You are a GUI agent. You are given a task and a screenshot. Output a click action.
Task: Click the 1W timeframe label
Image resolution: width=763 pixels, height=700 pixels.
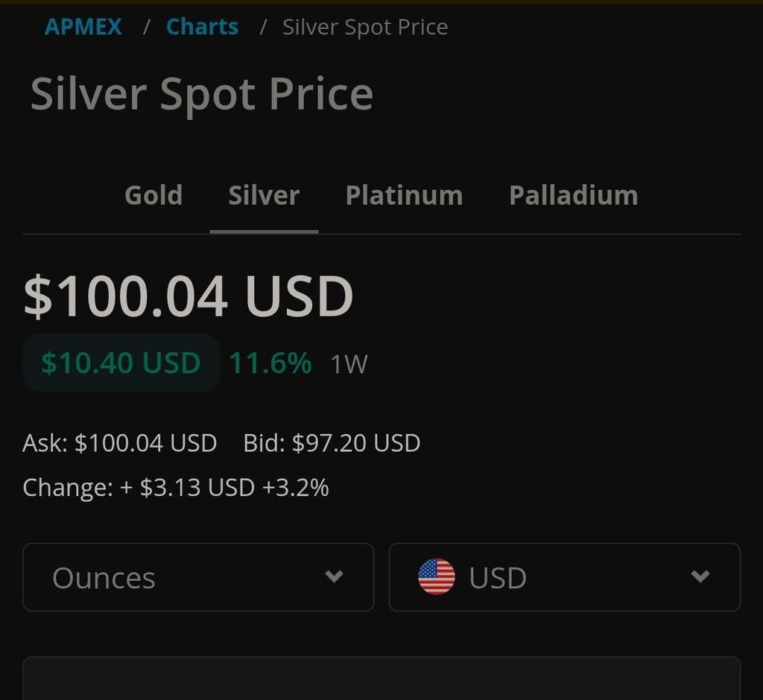[349, 364]
